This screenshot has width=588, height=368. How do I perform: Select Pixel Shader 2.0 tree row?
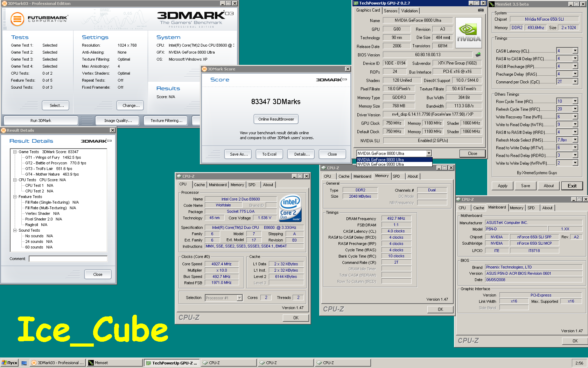(x=44, y=219)
